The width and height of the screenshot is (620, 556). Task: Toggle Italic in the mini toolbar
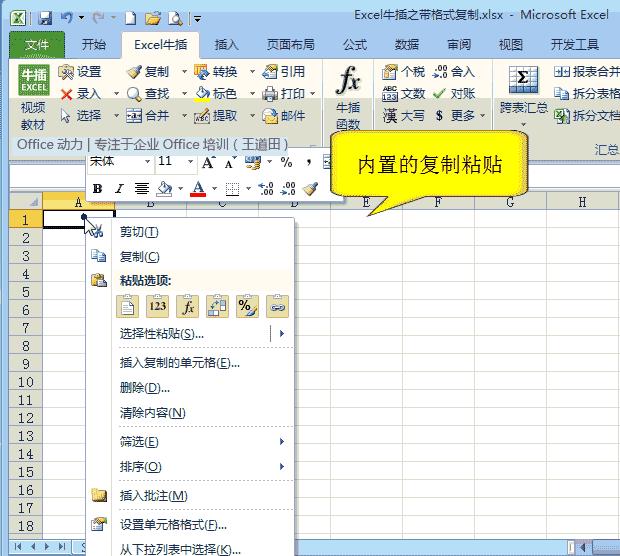[119, 189]
